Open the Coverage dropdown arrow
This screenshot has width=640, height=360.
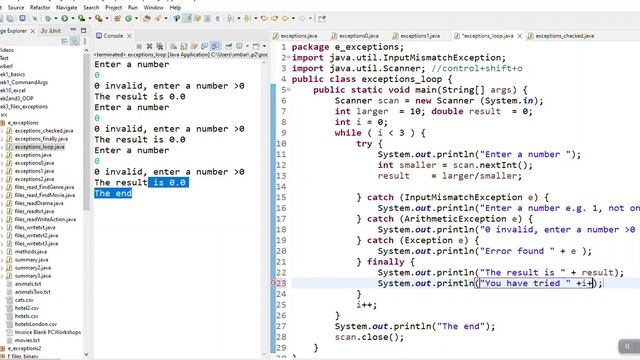(x=90, y=18)
